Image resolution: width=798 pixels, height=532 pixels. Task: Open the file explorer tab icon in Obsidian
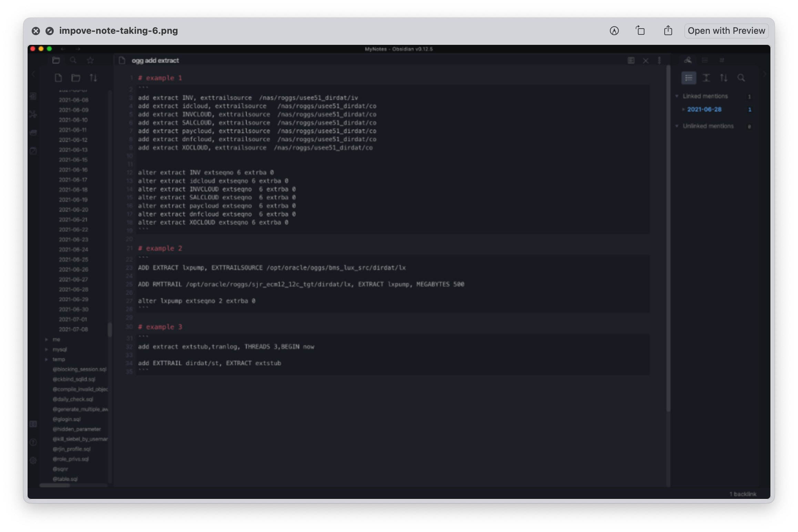pyautogui.click(x=56, y=60)
